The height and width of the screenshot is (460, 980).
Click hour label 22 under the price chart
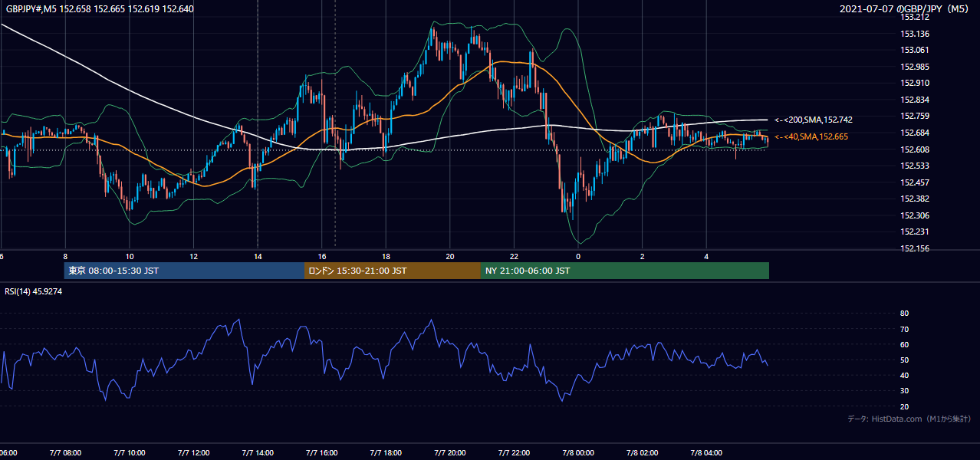click(x=515, y=256)
